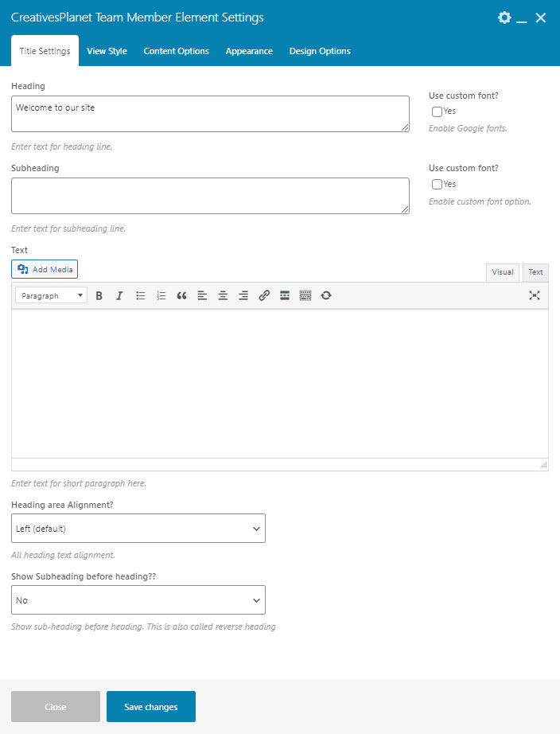Center align text in the editor
Viewport: 560px width, 734px height.
223,295
